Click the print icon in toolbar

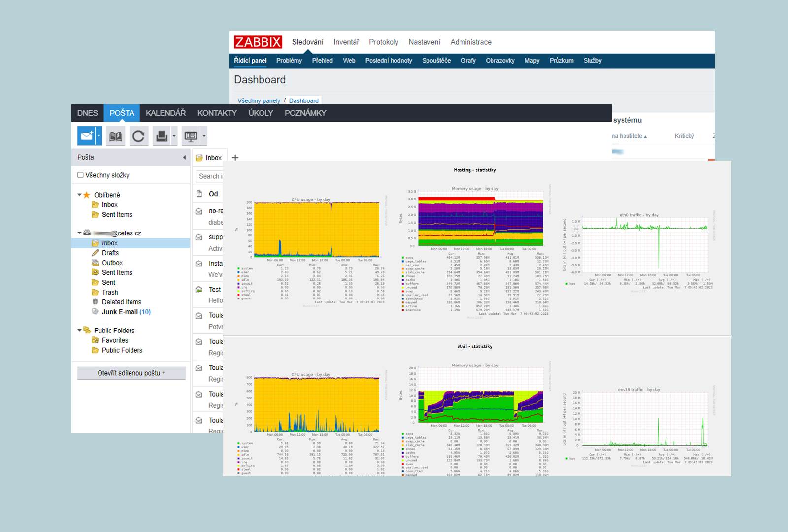tap(162, 136)
